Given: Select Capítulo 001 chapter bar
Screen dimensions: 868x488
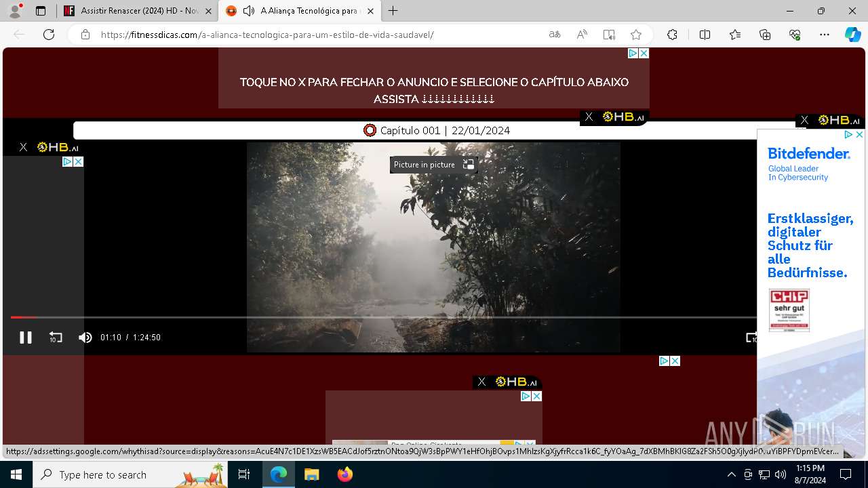Looking at the screenshot, I should click(436, 130).
